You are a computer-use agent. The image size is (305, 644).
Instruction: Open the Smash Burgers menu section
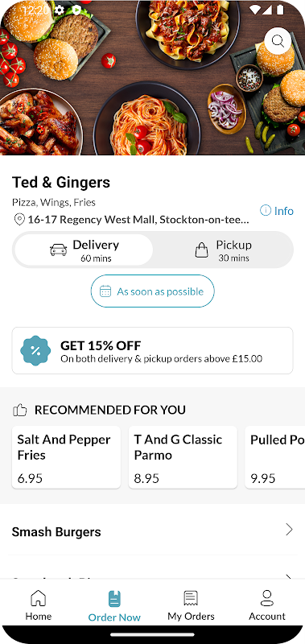click(152, 530)
